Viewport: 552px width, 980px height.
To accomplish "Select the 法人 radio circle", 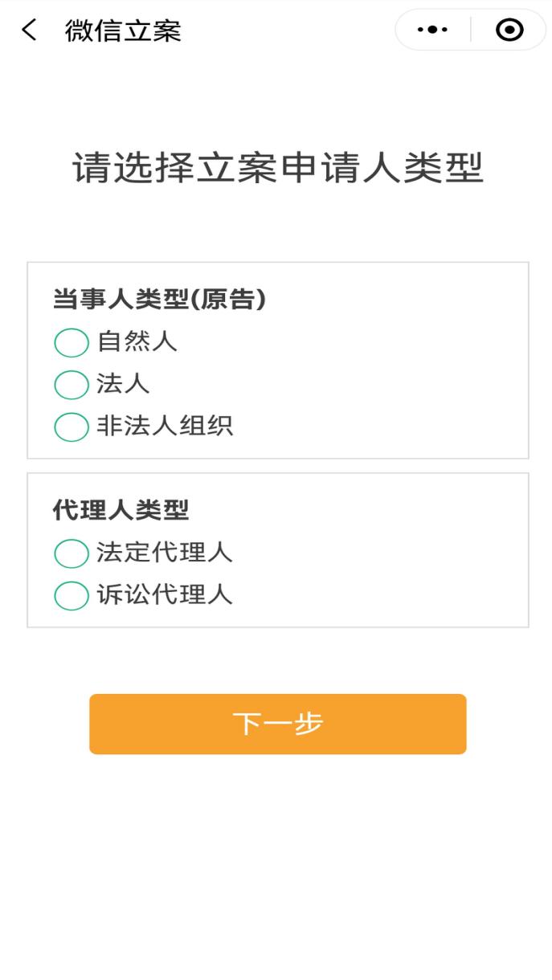I will [72, 385].
